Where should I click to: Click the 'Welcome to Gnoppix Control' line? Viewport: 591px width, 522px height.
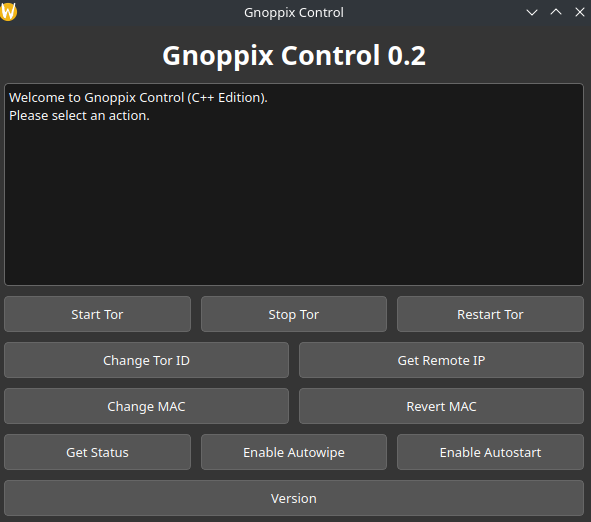point(138,97)
